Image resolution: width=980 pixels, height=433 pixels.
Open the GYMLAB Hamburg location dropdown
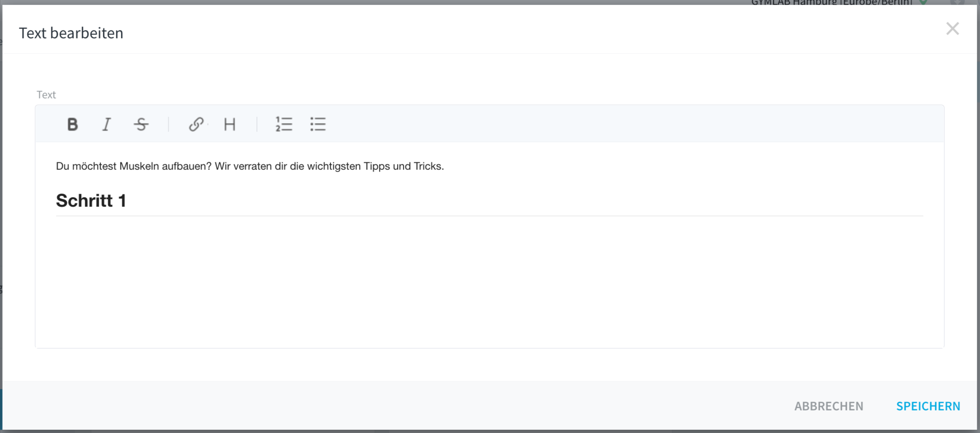(839, 2)
